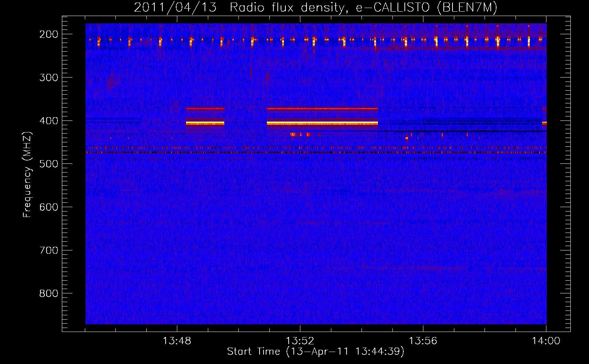Click the long bright 400 MHz emission band
Image resolution: width=589 pixels, height=364 pixels.
click(x=322, y=123)
